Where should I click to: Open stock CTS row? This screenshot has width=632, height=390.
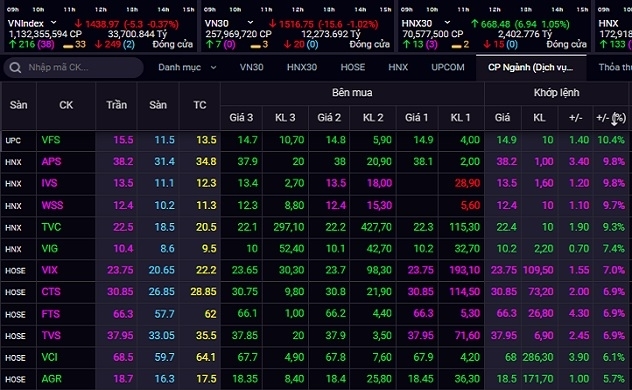click(316, 292)
